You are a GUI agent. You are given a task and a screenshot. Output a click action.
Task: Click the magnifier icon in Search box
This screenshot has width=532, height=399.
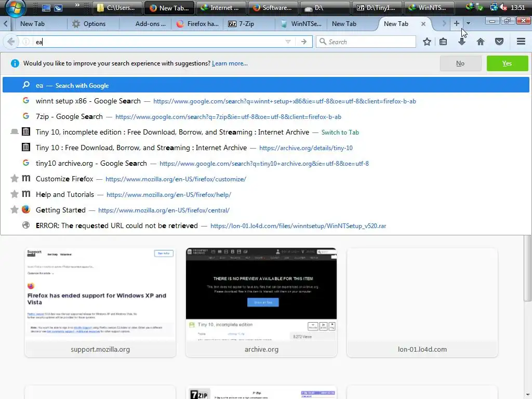pos(323,42)
